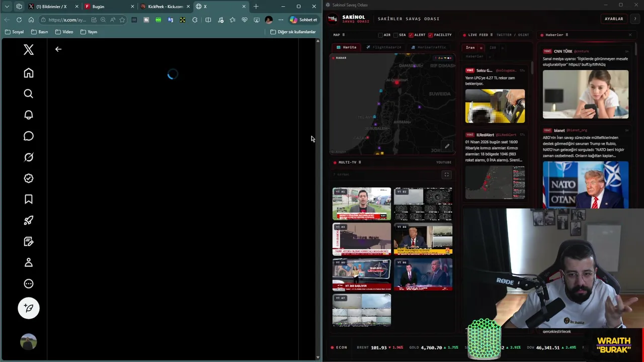Toggle Multi-TV fullscreen icon
This screenshot has width=644, height=362.
446,174
